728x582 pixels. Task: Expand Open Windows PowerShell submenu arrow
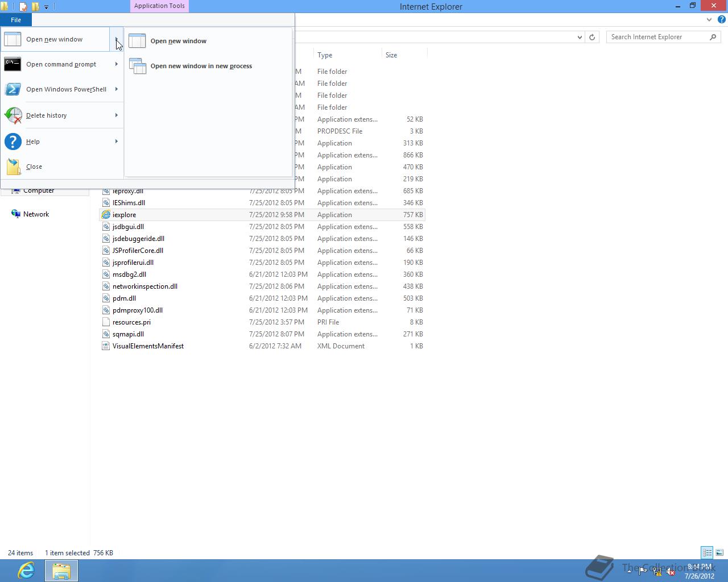coord(117,89)
